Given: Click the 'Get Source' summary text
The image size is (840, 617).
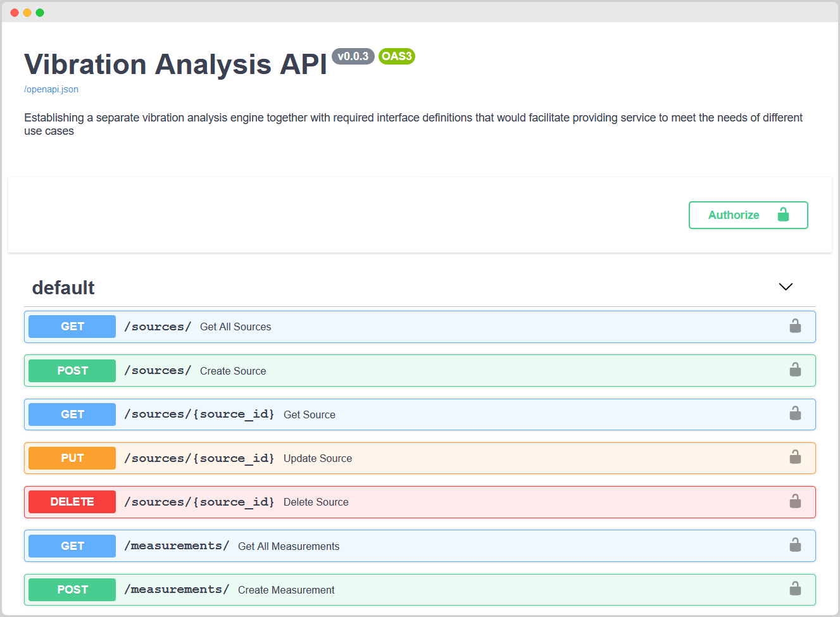Looking at the screenshot, I should tap(310, 414).
